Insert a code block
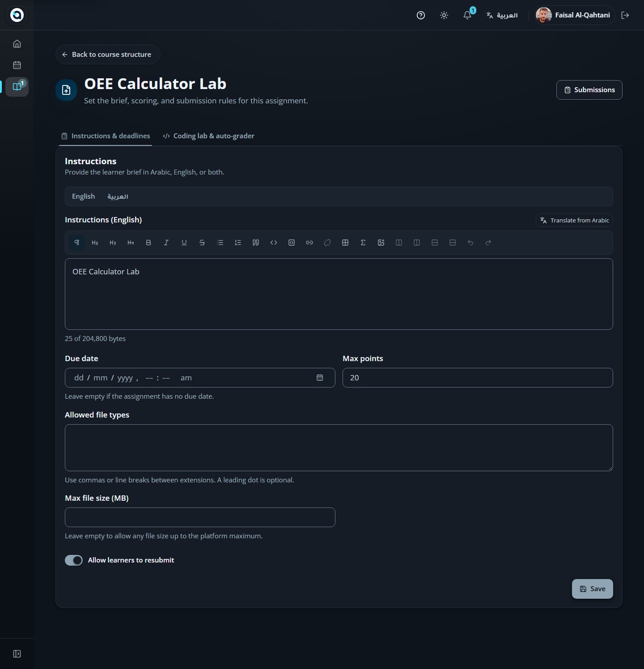Screen dimensions: 644x669 tap(292, 243)
